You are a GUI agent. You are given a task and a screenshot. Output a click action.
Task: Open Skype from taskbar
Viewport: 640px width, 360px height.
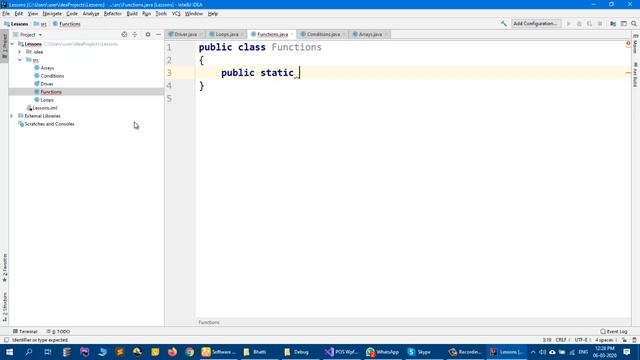pyautogui.click(x=420, y=352)
